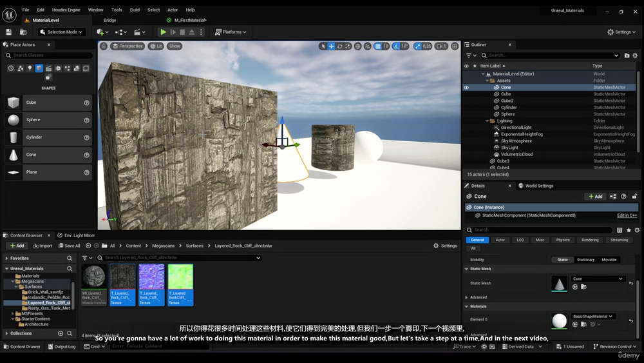Toggle the General filter in Details

pyautogui.click(x=477, y=240)
